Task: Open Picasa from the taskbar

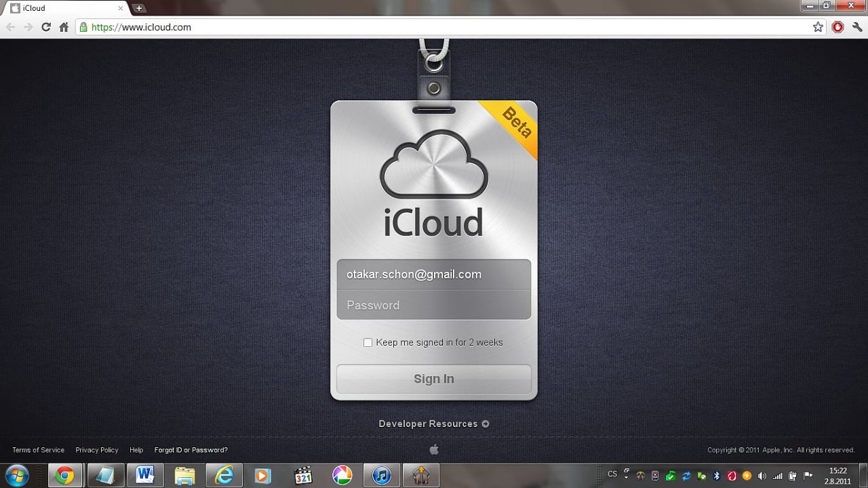Action: (342, 476)
